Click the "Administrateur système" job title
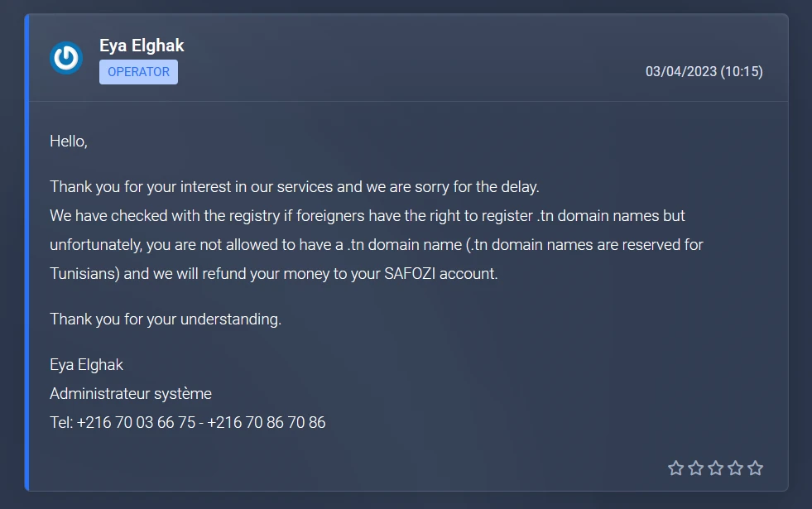The width and height of the screenshot is (812, 509). pyautogui.click(x=131, y=393)
